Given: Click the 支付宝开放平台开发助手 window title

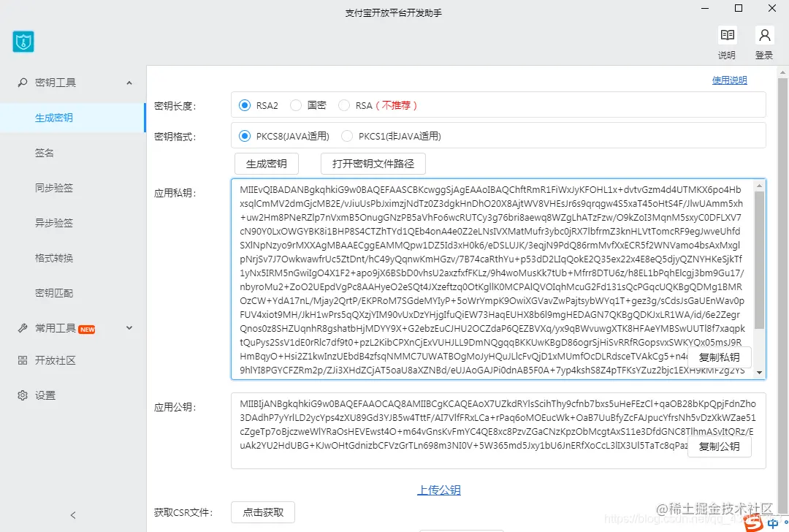Looking at the screenshot, I should click(x=394, y=12).
